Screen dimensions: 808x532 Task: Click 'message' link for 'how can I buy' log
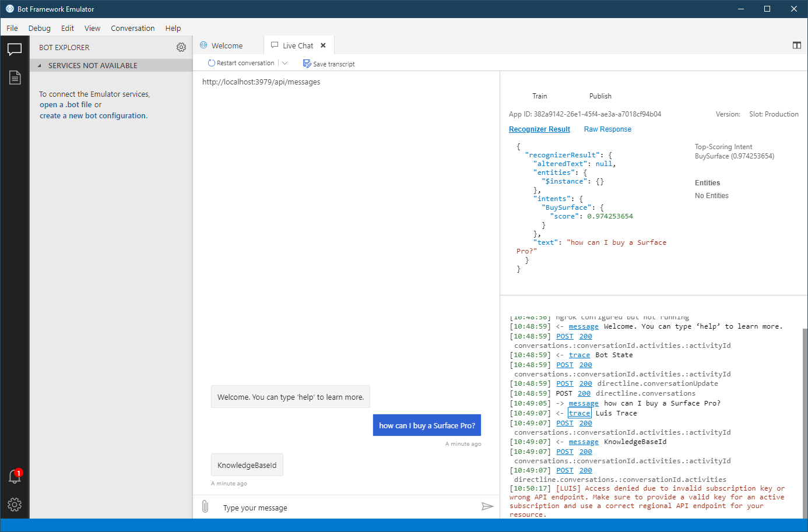(584, 403)
